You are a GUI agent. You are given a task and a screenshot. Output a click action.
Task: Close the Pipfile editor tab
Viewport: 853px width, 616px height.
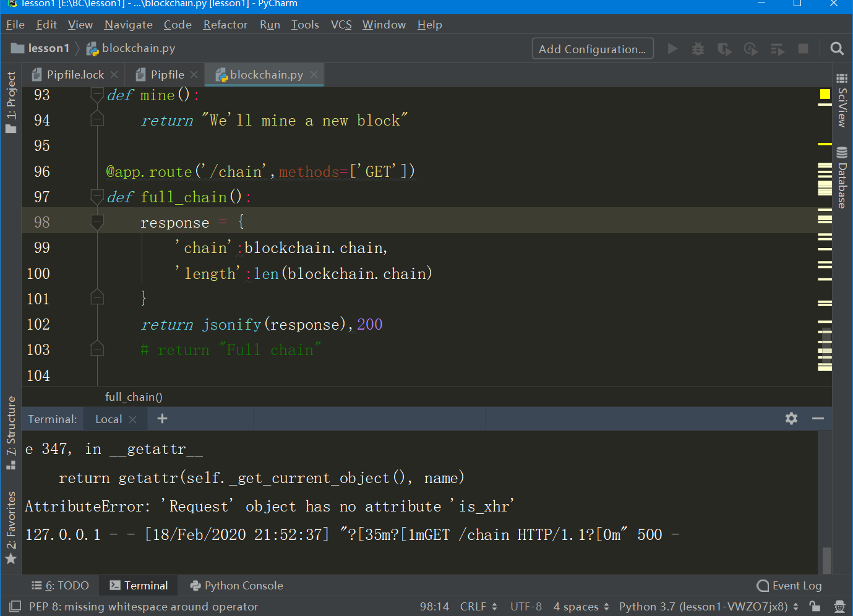[194, 75]
